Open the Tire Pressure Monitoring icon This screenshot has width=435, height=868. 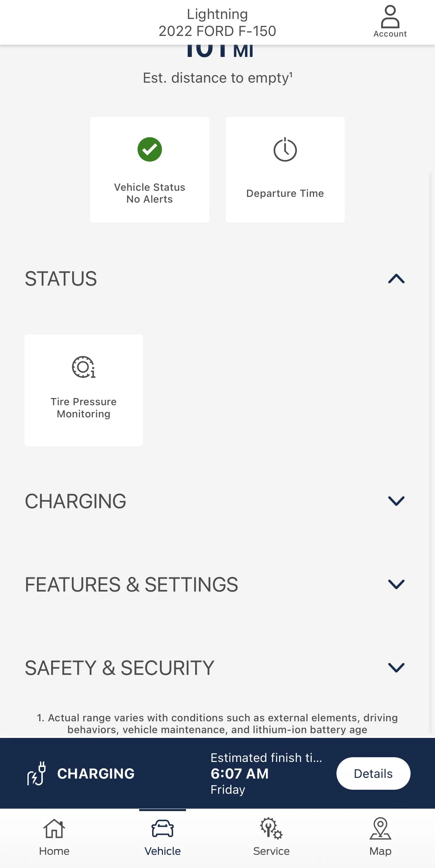coord(83,367)
